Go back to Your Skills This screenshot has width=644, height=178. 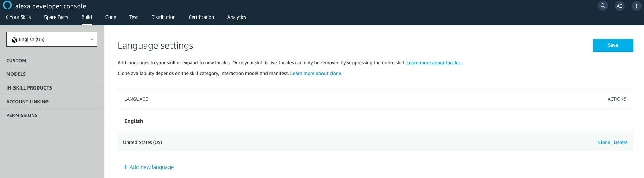(x=18, y=17)
